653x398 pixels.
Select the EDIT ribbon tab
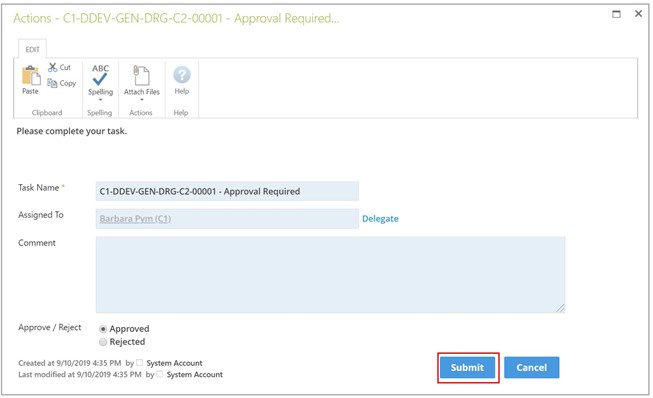tap(32, 50)
